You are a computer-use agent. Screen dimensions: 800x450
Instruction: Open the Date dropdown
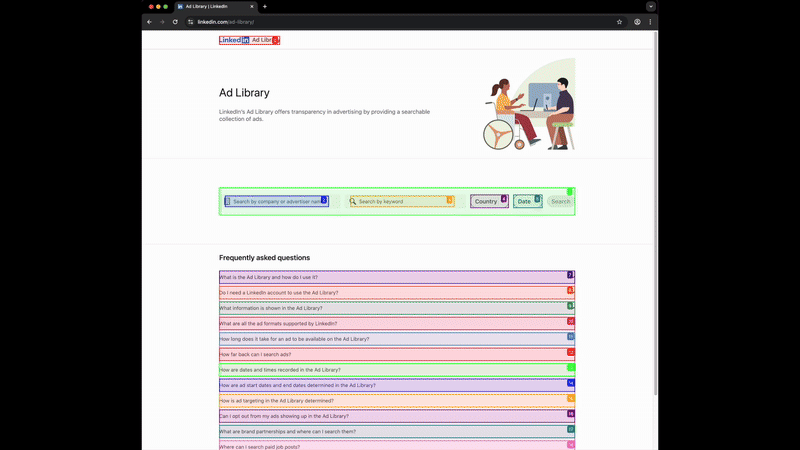coord(528,202)
